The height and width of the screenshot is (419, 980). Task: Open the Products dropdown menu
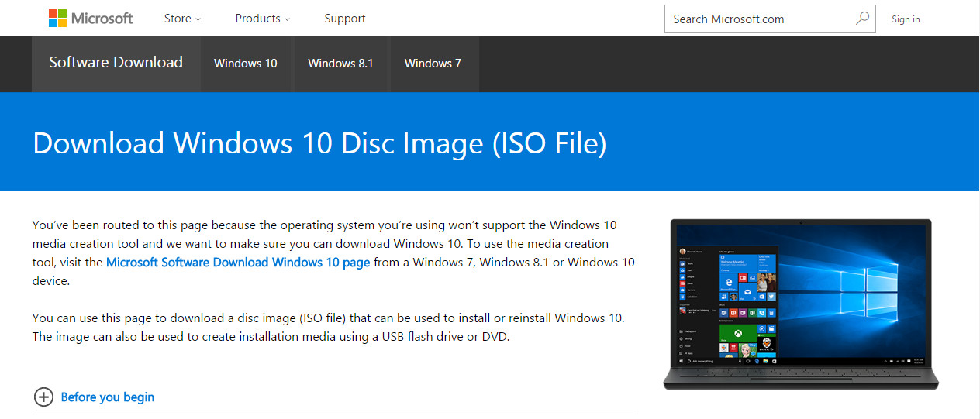point(263,19)
